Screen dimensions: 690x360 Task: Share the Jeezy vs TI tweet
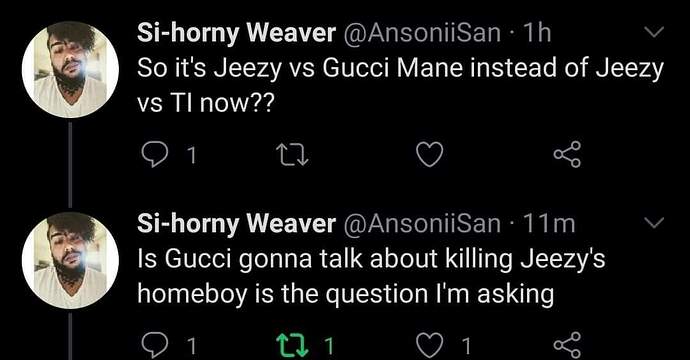click(567, 154)
